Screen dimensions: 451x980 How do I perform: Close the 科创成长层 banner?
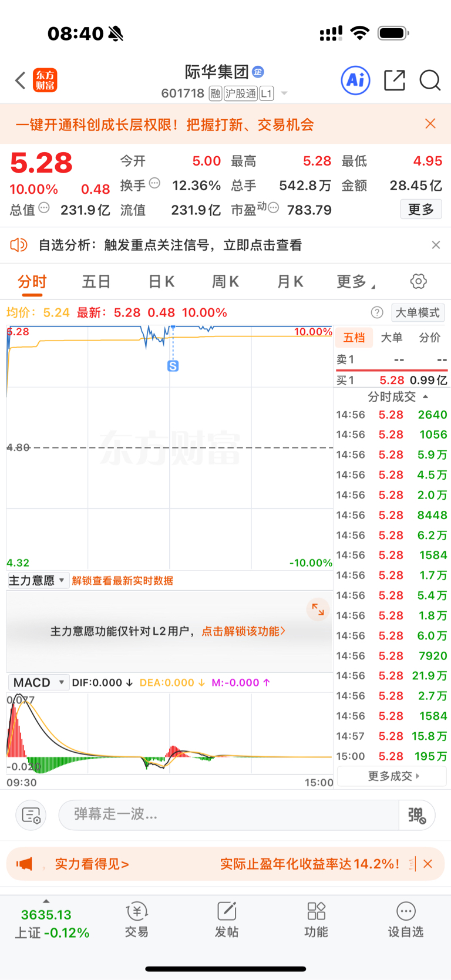point(430,123)
